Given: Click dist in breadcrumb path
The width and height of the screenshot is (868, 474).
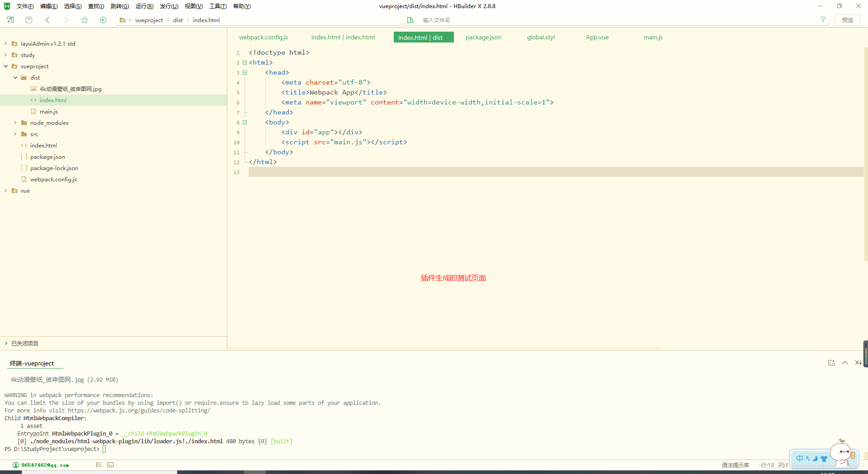Looking at the screenshot, I should click(x=178, y=20).
